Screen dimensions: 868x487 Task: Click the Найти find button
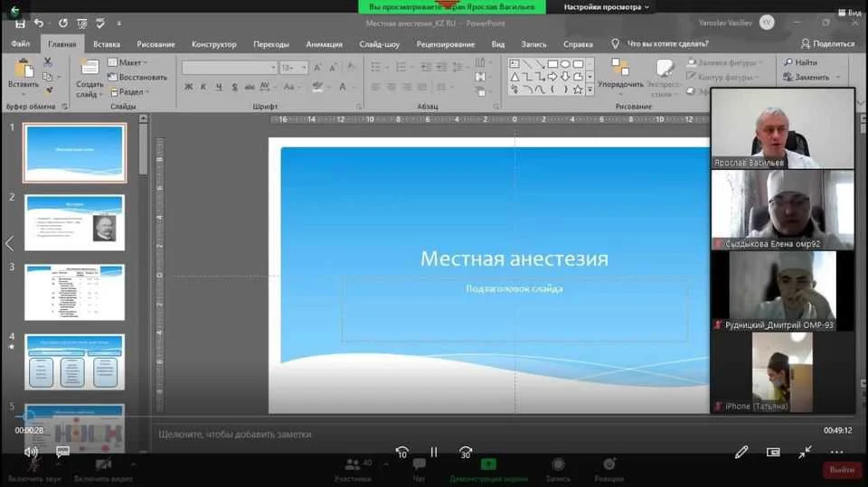800,62
